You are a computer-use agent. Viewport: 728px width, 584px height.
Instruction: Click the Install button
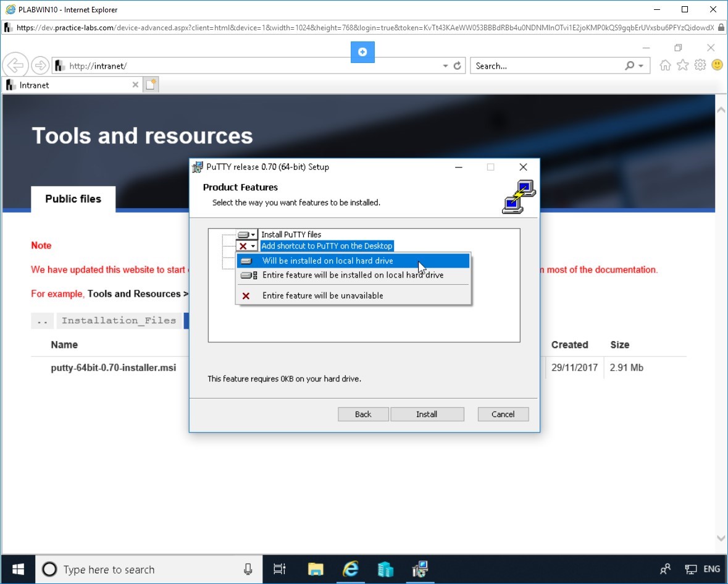point(427,414)
